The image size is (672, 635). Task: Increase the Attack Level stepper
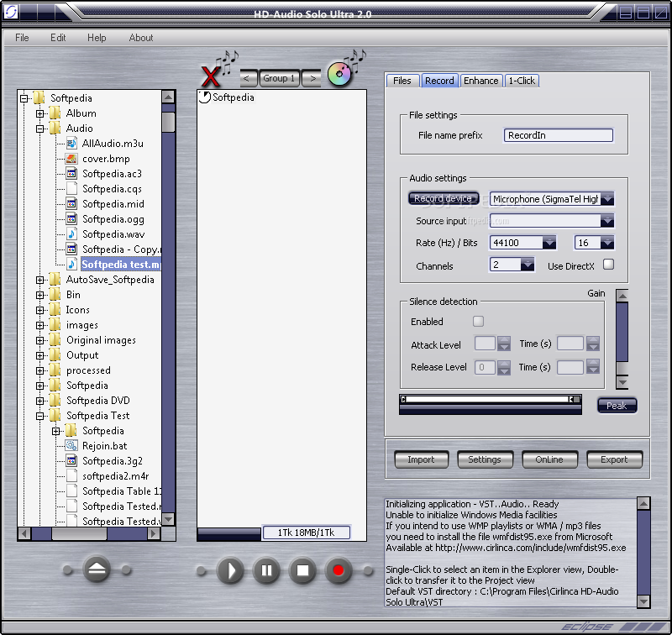coord(504,340)
